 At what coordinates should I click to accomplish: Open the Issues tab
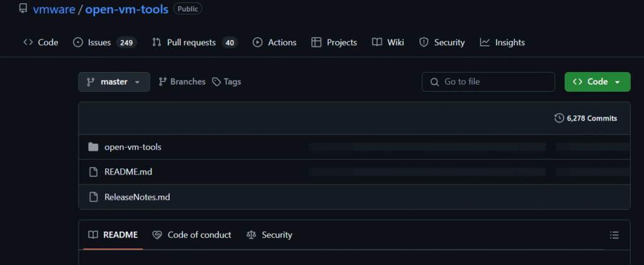click(104, 42)
